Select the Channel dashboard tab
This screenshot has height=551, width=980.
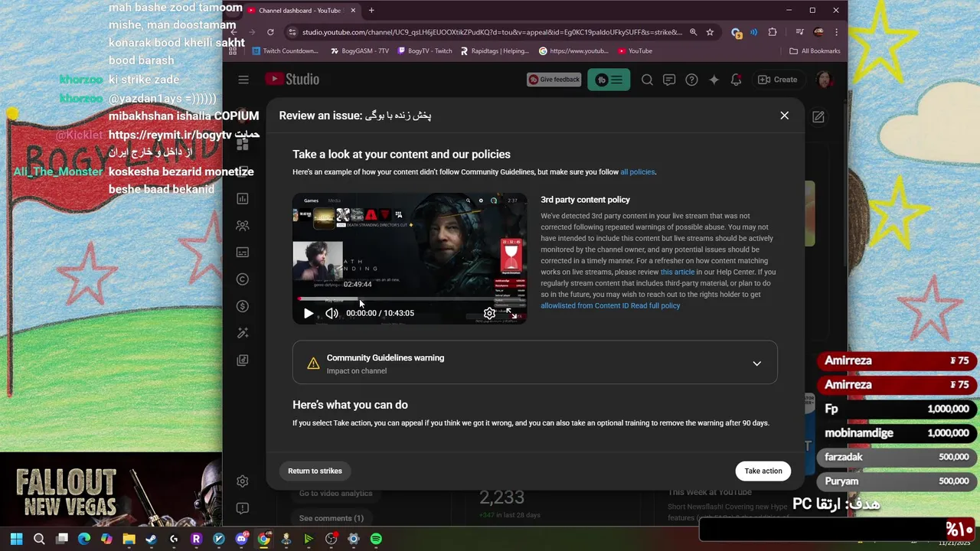pos(302,11)
